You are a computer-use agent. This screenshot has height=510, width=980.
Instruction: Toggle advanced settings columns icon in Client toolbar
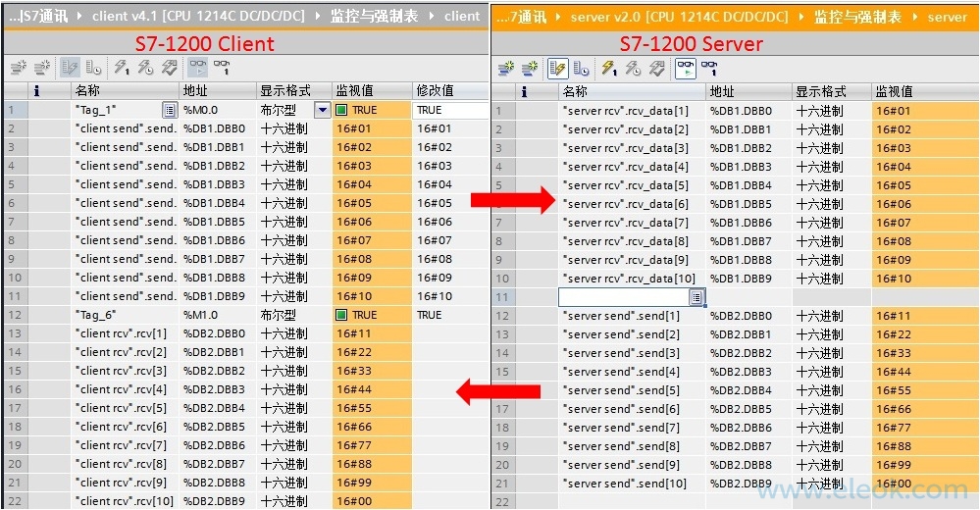tap(93, 68)
